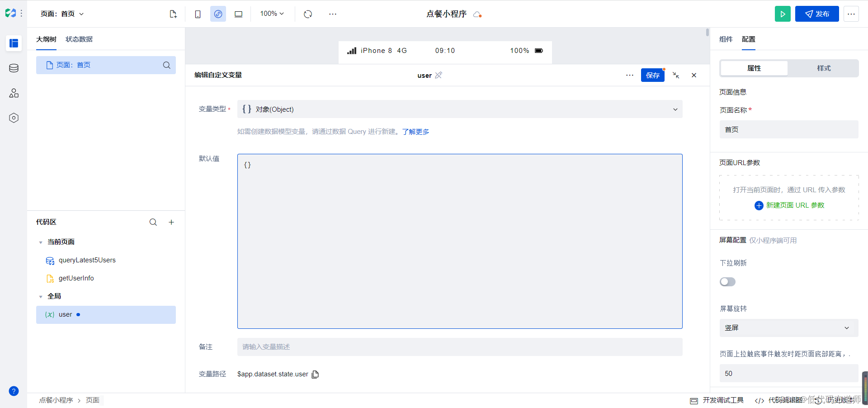
Task: Click the WeDa logo icon
Action: point(10,14)
